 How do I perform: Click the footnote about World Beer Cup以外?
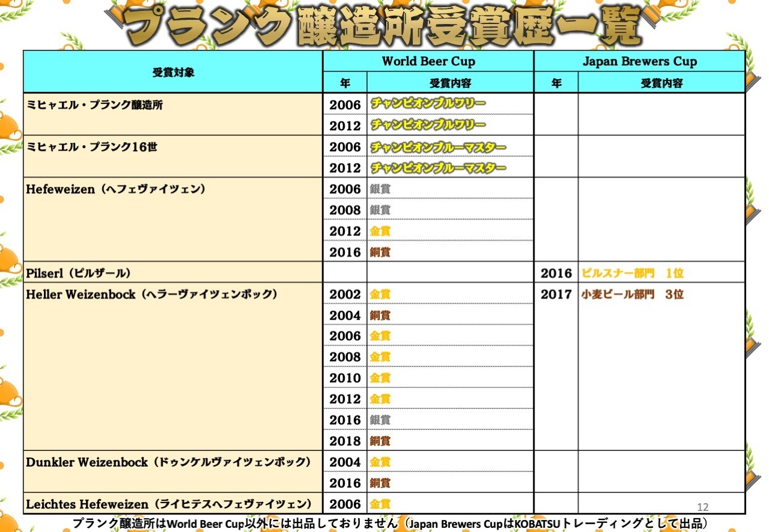[389, 523]
